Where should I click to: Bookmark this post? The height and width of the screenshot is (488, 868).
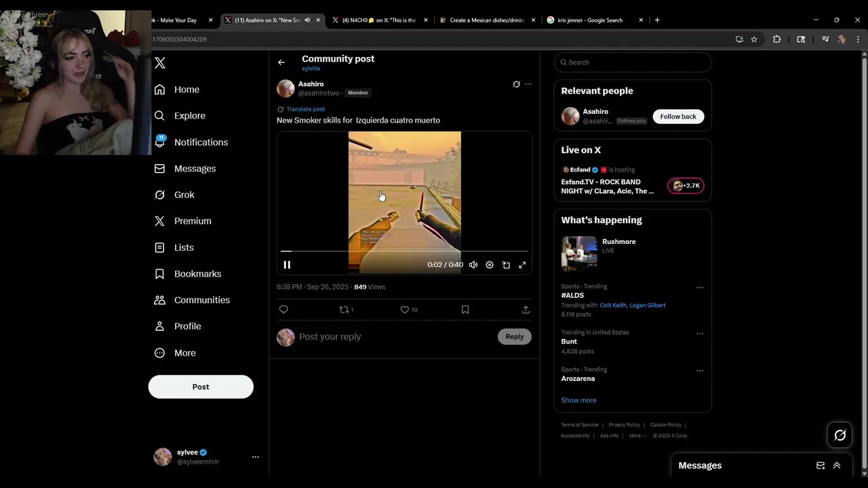click(465, 310)
